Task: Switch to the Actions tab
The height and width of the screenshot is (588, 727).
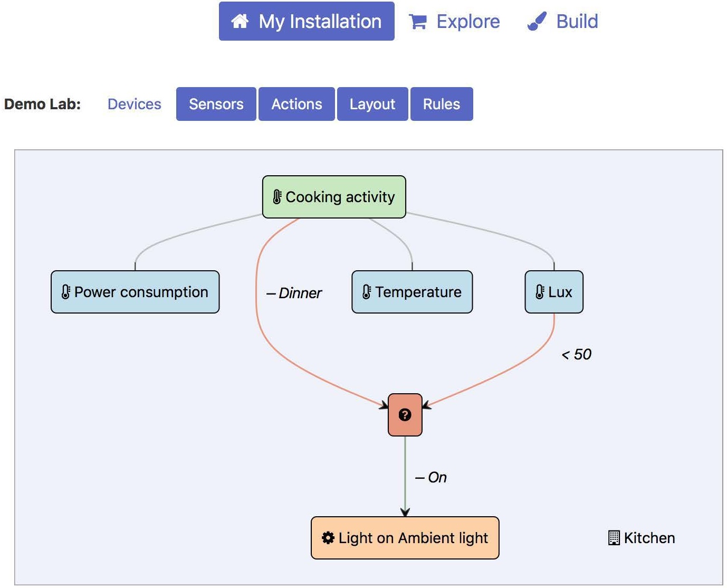Action: pos(296,104)
